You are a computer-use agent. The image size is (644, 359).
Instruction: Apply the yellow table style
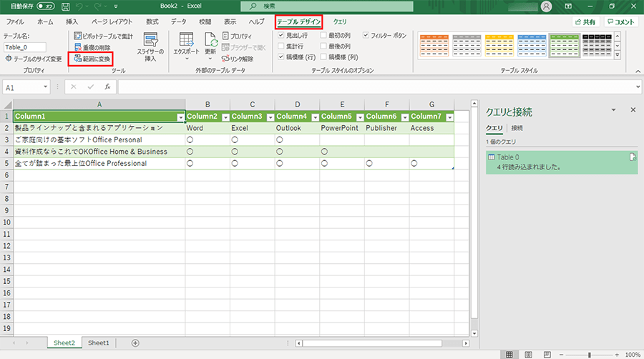(x=499, y=46)
